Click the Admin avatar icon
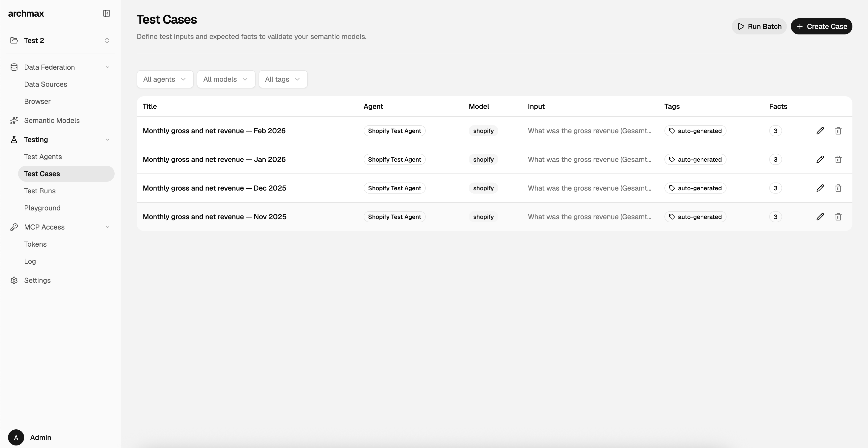 coord(16,437)
